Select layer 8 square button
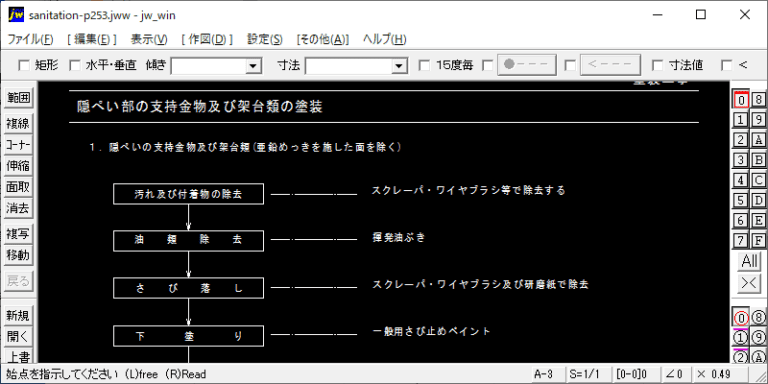 (759, 100)
